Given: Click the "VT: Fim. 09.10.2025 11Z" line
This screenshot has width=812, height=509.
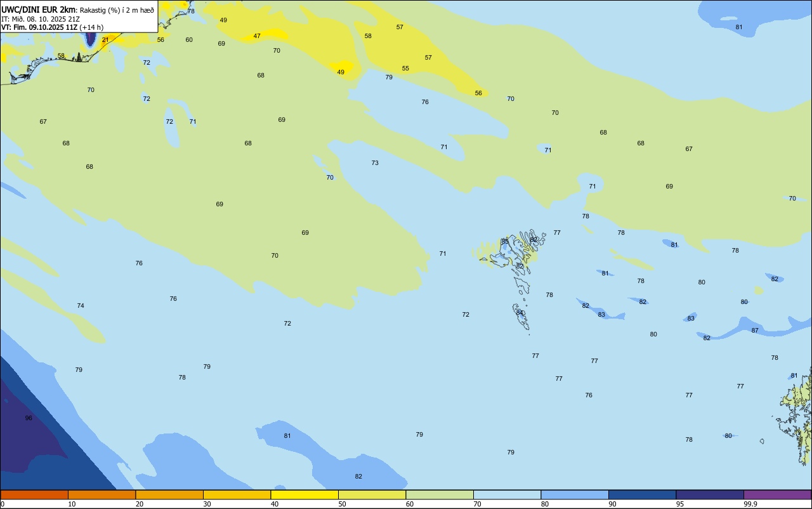Looking at the screenshot, I should [x=39, y=27].
